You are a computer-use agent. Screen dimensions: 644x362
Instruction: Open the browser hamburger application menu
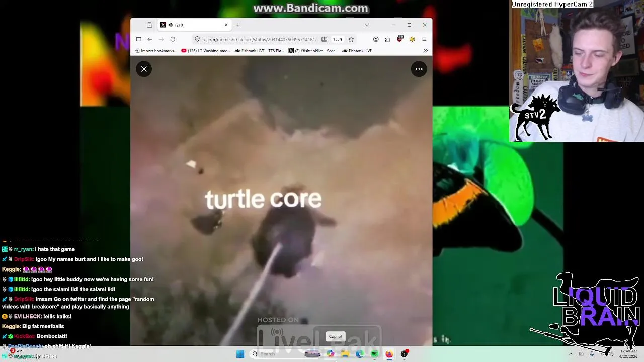coord(424,39)
